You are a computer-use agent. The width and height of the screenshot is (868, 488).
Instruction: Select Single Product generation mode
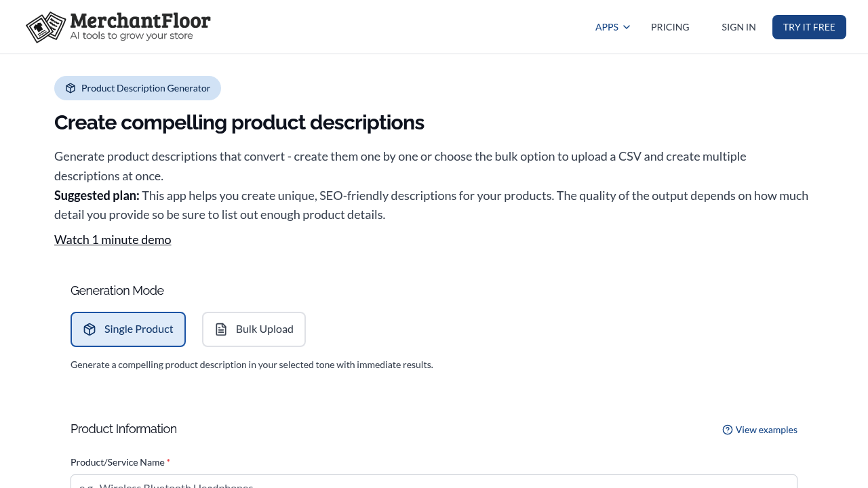click(x=128, y=329)
